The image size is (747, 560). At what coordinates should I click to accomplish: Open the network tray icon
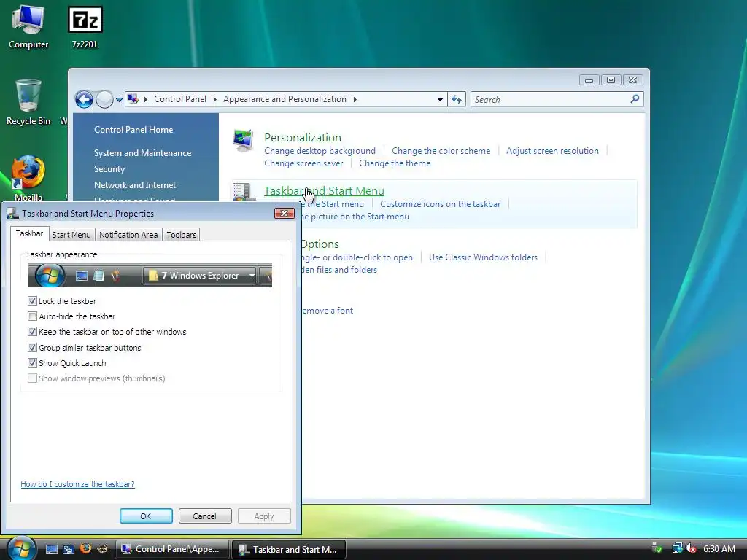coord(677,548)
